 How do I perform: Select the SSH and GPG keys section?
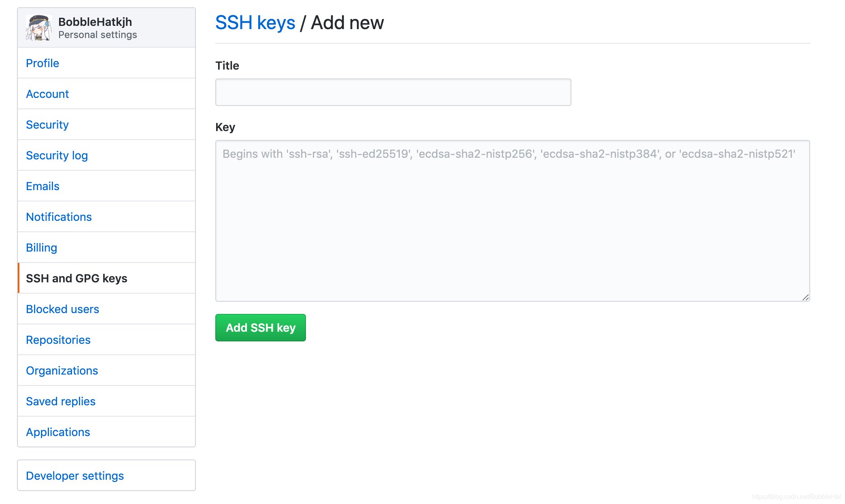click(x=76, y=278)
